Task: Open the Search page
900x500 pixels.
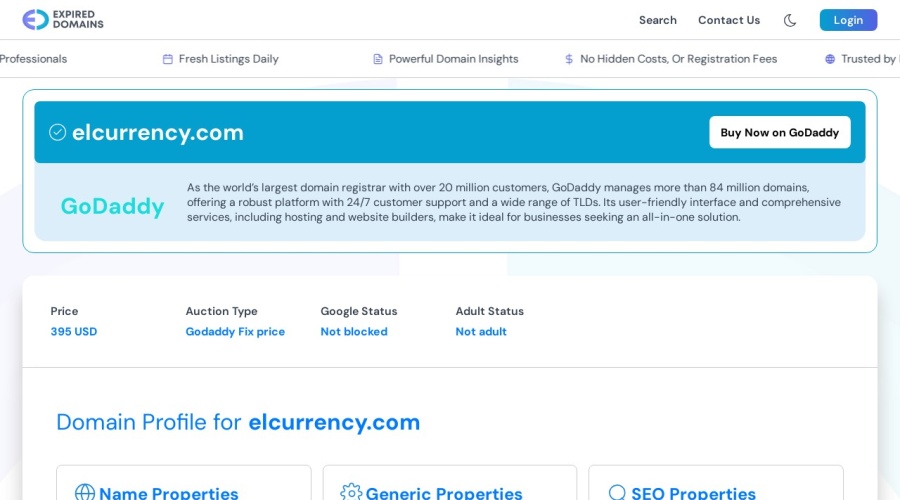Action: [x=658, y=20]
